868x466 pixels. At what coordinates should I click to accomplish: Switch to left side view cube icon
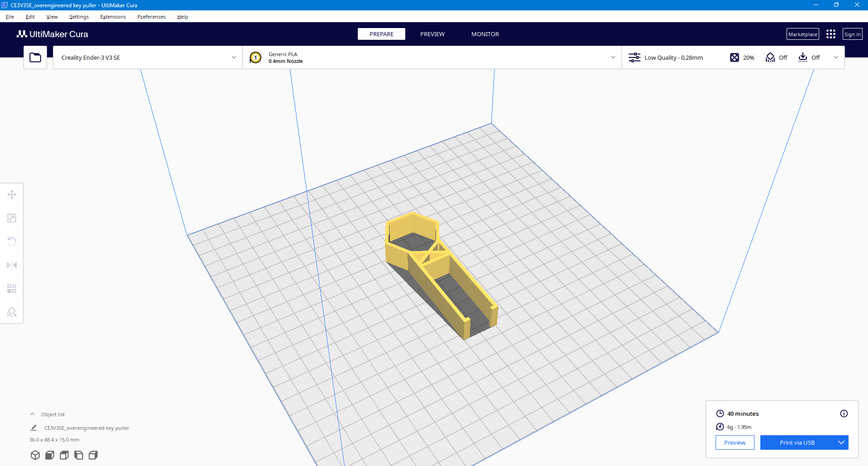(x=79, y=455)
